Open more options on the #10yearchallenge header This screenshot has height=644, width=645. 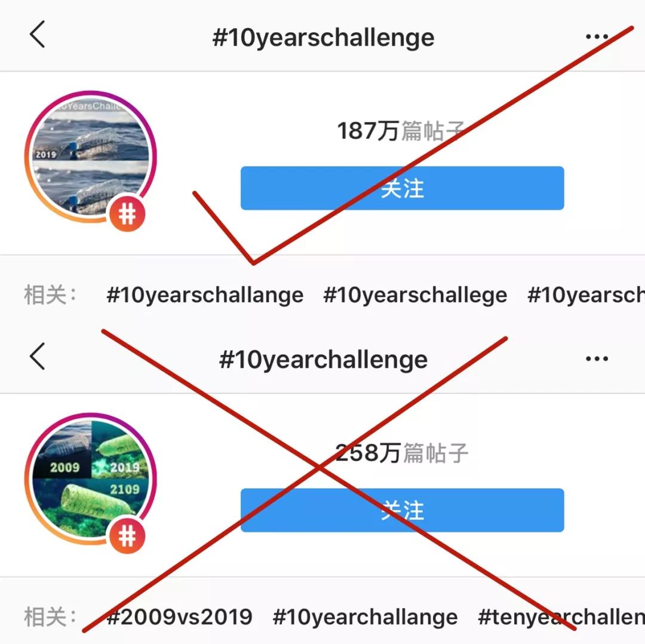[597, 358]
